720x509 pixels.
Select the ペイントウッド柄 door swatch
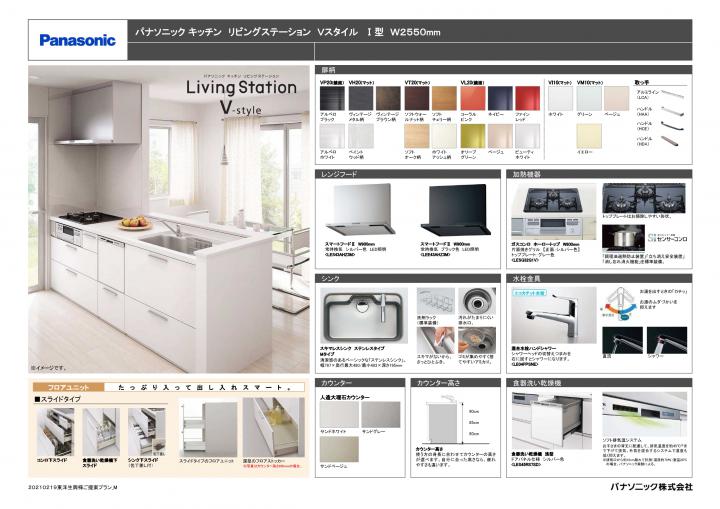pyautogui.click(x=361, y=136)
